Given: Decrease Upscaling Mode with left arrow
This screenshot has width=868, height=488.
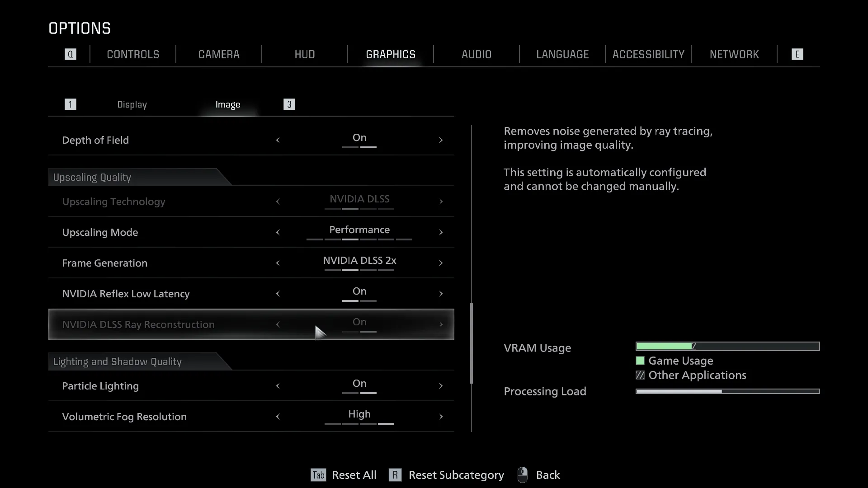Looking at the screenshot, I should (x=278, y=232).
